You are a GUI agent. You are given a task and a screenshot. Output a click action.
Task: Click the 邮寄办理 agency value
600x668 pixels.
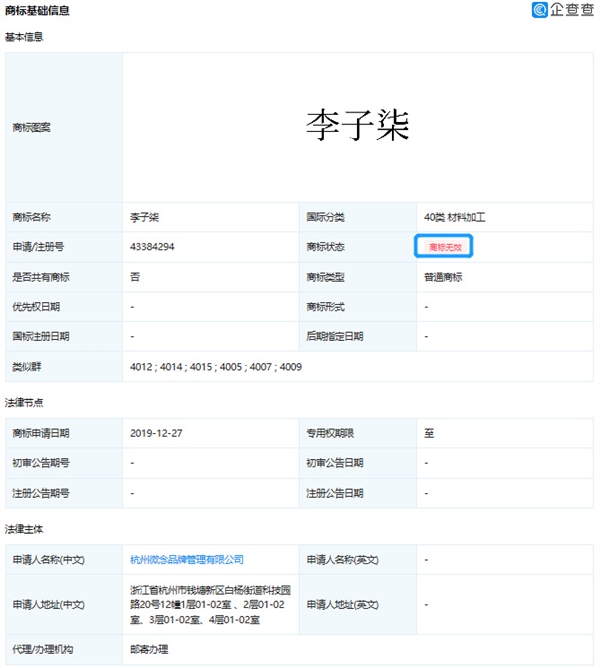[150, 651]
